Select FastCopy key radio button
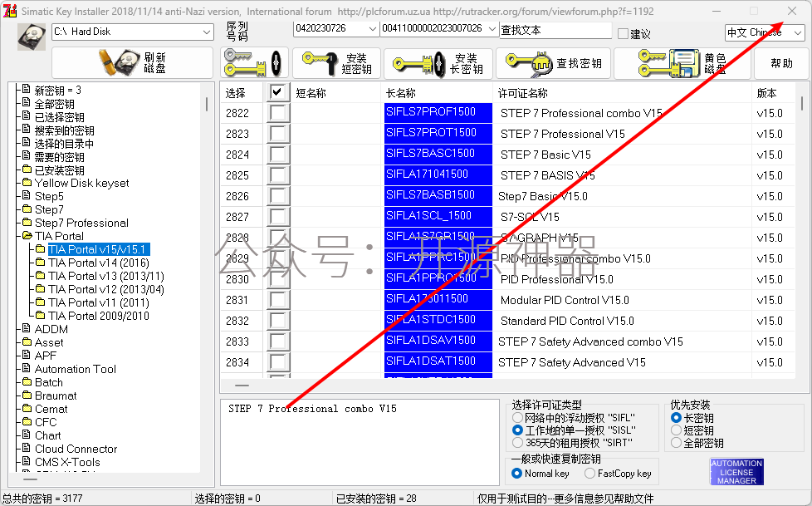This screenshot has height=506, width=812. coord(589,474)
